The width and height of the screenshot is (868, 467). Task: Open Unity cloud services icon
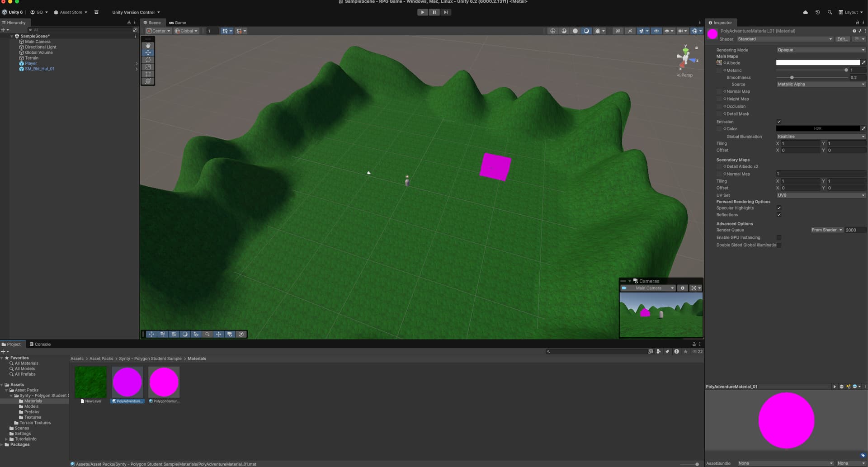click(x=805, y=12)
